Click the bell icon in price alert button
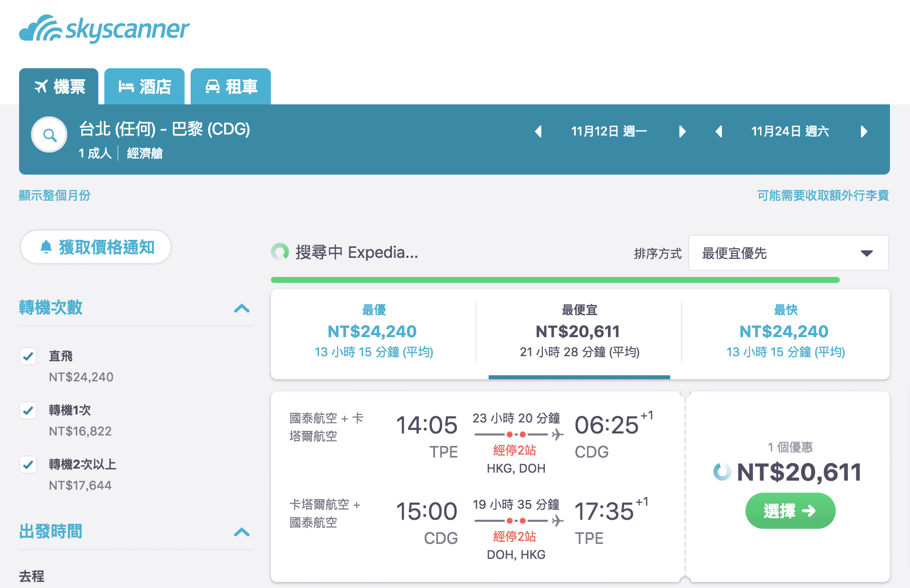 tap(46, 247)
